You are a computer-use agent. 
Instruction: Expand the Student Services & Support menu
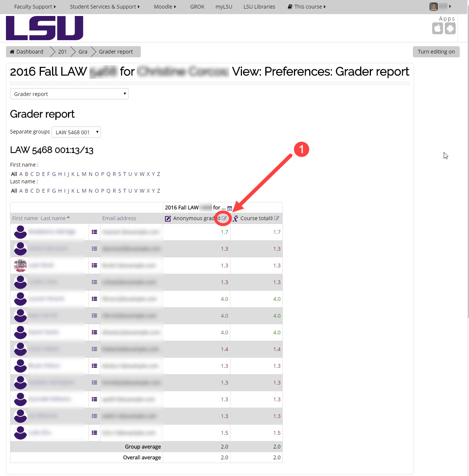[x=105, y=7]
